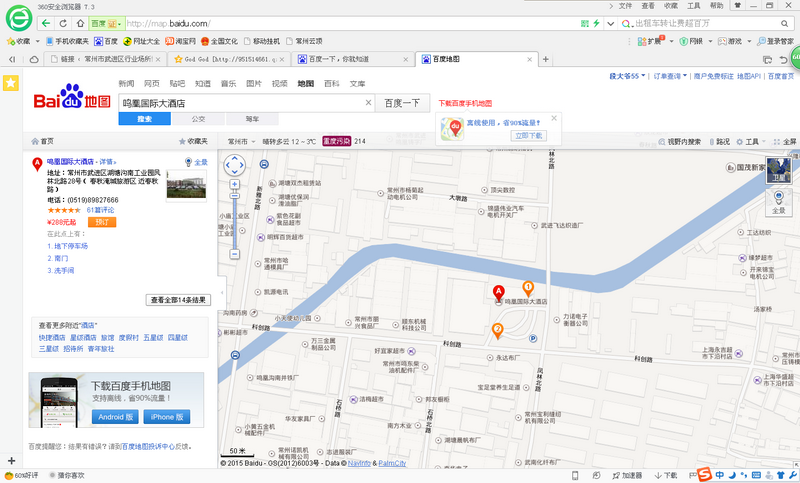Toggle 路况 traffic layer
This screenshot has width=800, height=483.
720,142
